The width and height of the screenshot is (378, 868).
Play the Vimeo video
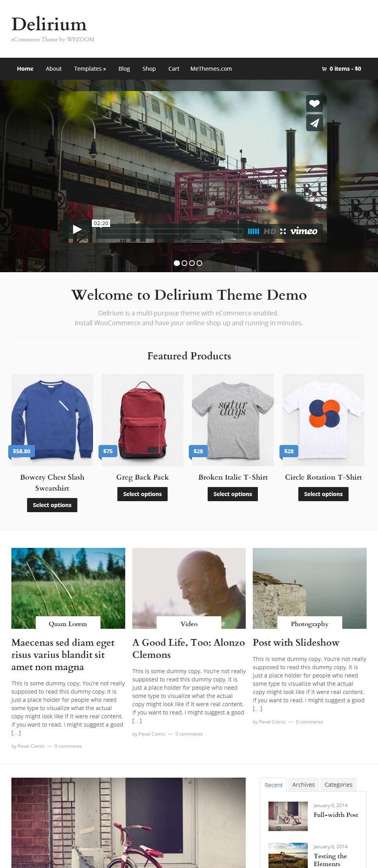(x=77, y=229)
